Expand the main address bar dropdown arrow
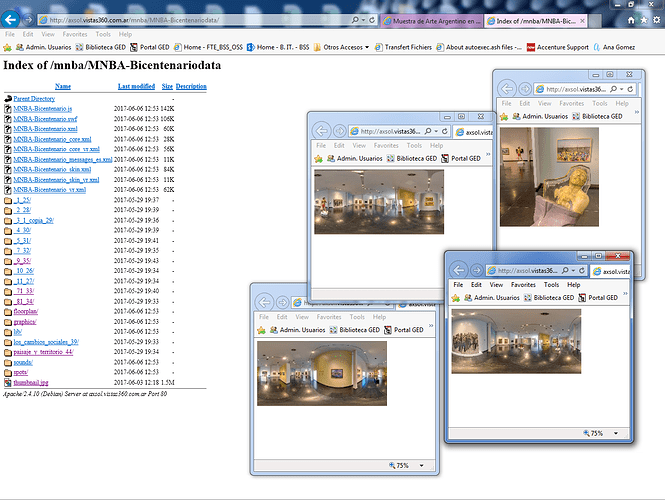665x500 pixels. [363, 20]
